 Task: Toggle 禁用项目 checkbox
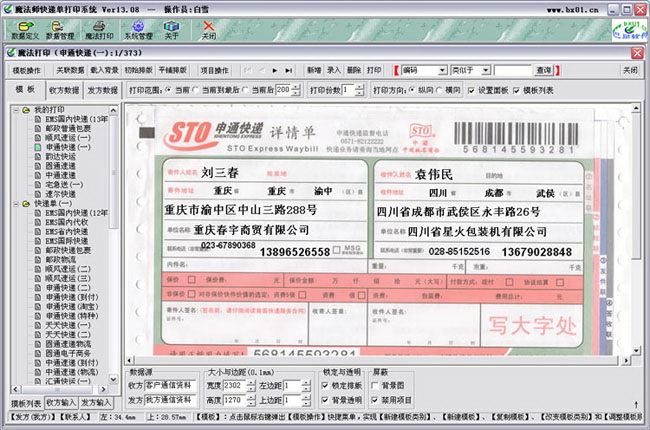pyautogui.click(x=375, y=400)
